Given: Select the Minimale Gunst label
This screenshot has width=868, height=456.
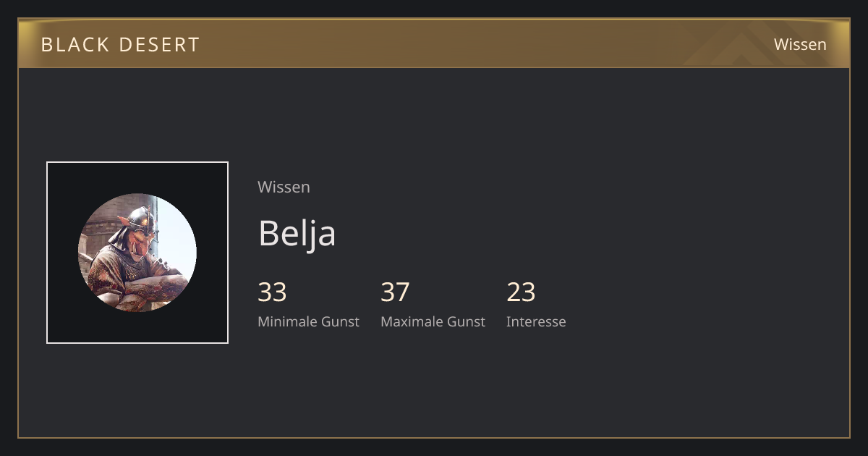Looking at the screenshot, I should pos(308,321).
